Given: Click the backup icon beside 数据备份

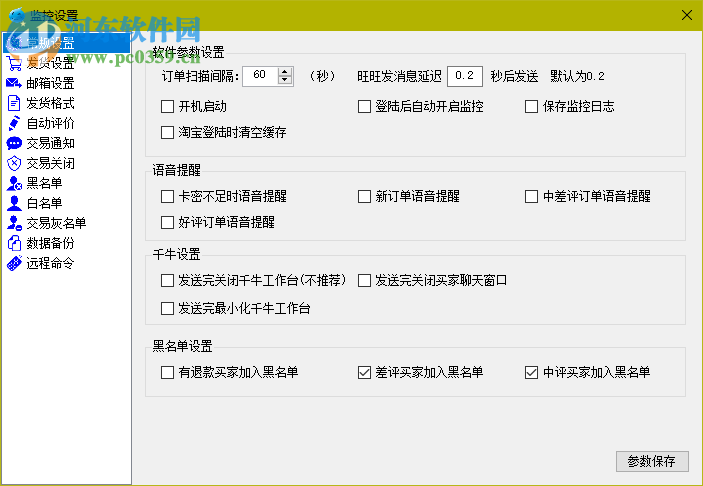Looking at the screenshot, I should tap(14, 243).
